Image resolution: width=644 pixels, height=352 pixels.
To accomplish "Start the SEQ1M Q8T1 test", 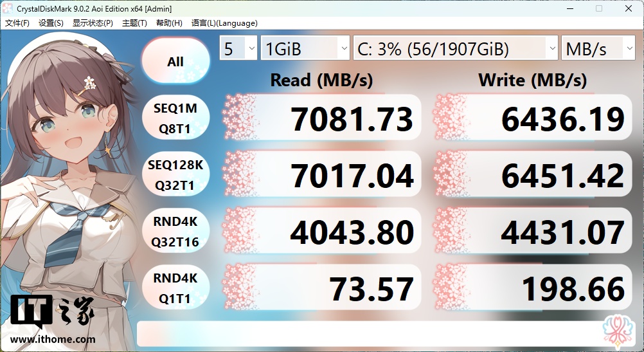I will [x=175, y=118].
